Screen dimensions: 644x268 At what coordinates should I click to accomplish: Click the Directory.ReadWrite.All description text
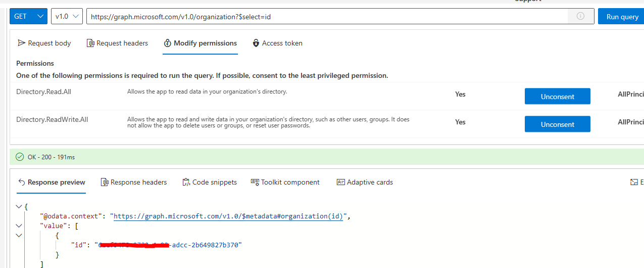point(268,122)
